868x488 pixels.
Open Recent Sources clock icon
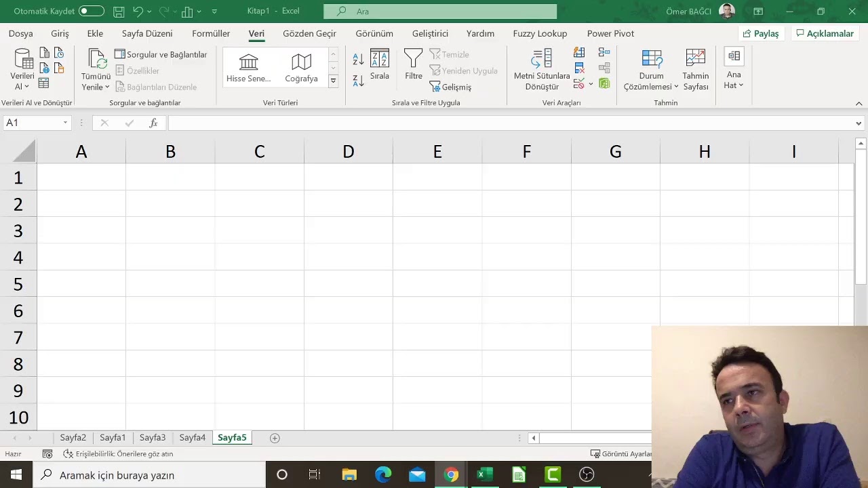tap(59, 53)
